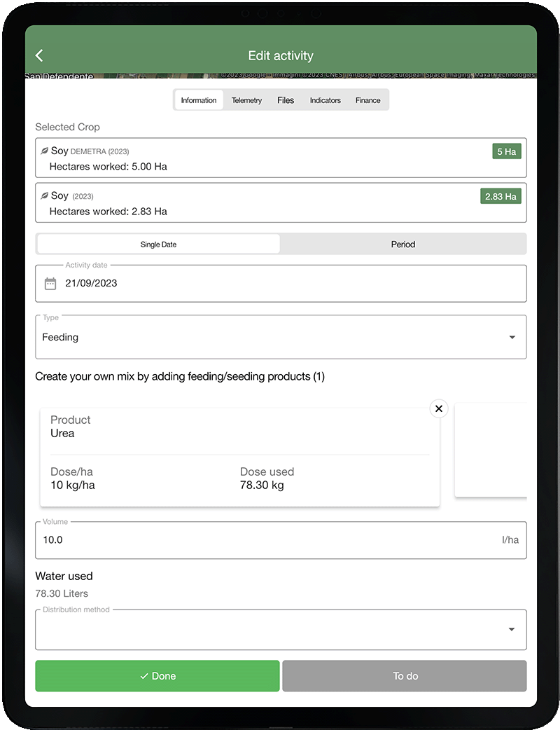Open the empty Distribution method selector

280,630
